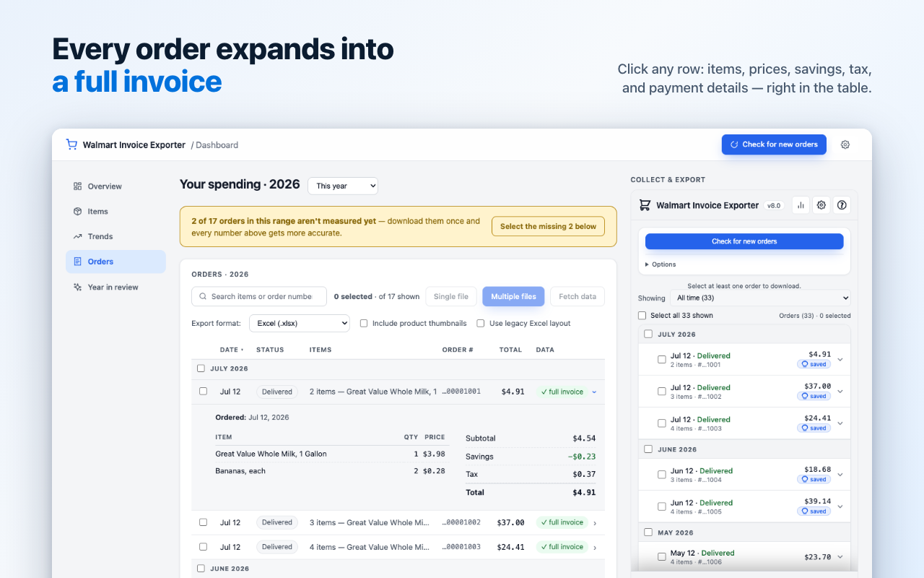Click the Search items or order number field
924x578 pixels.
pyautogui.click(x=259, y=296)
